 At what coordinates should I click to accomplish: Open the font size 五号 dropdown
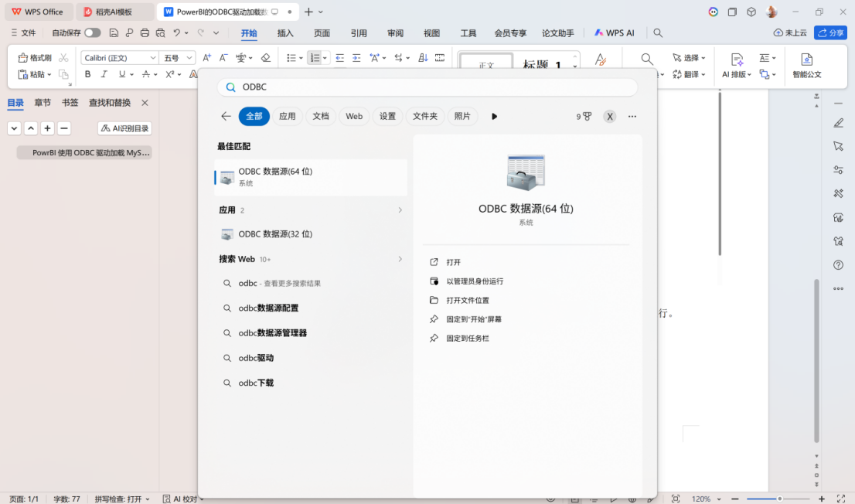point(189,58)
